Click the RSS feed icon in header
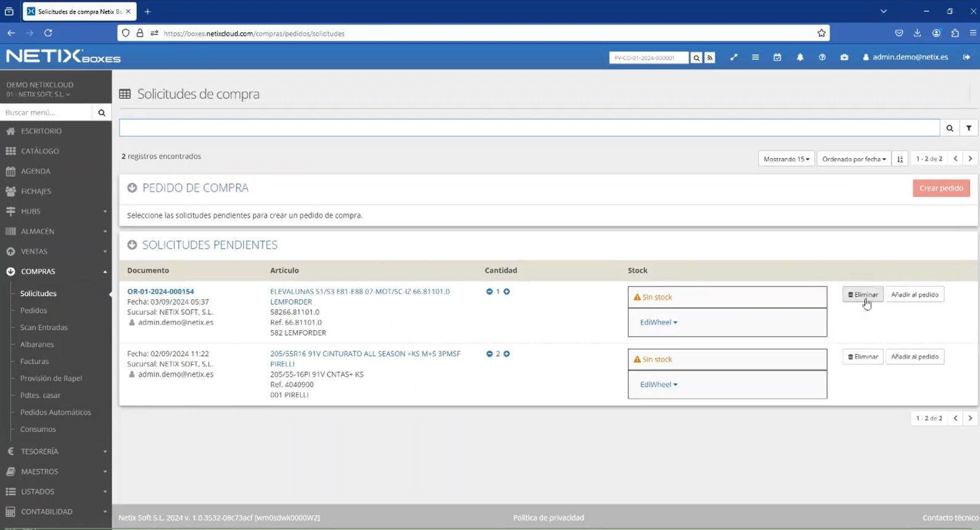The height and width of the screenshot is (530, 980). point(710,58)
